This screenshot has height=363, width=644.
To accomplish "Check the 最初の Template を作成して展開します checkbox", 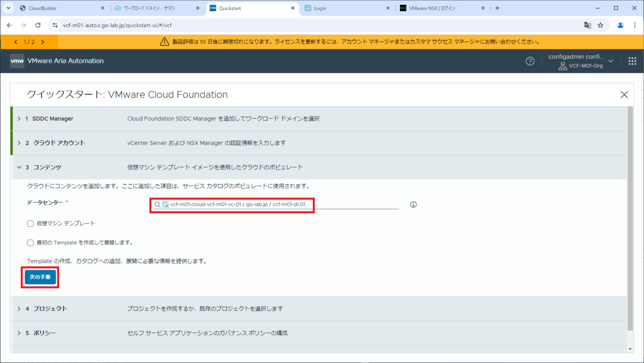I will point(31,242).
